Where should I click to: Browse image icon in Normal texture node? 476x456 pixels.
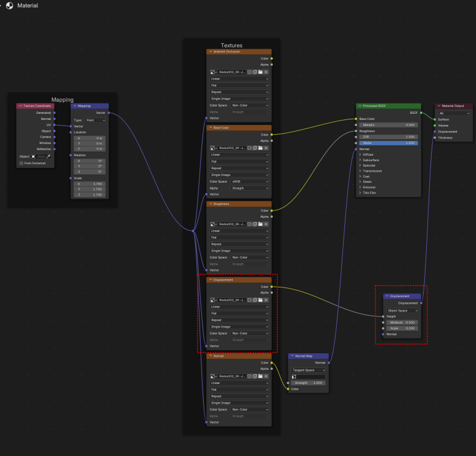pyautogui.click(x=214, y=376)
